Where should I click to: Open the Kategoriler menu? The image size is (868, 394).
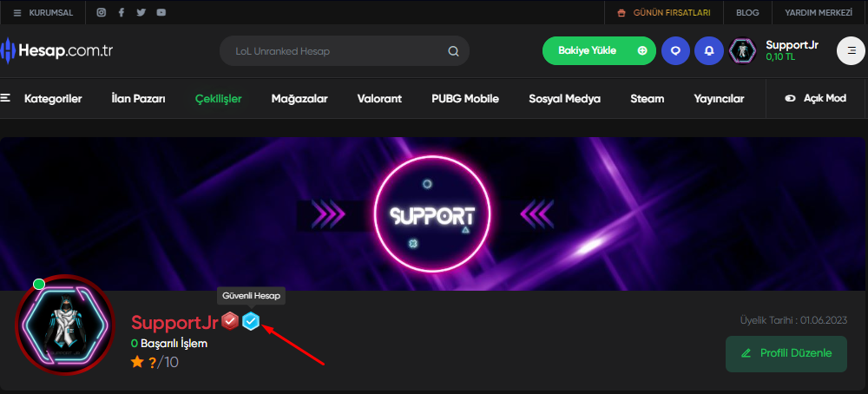coord(42,99)
